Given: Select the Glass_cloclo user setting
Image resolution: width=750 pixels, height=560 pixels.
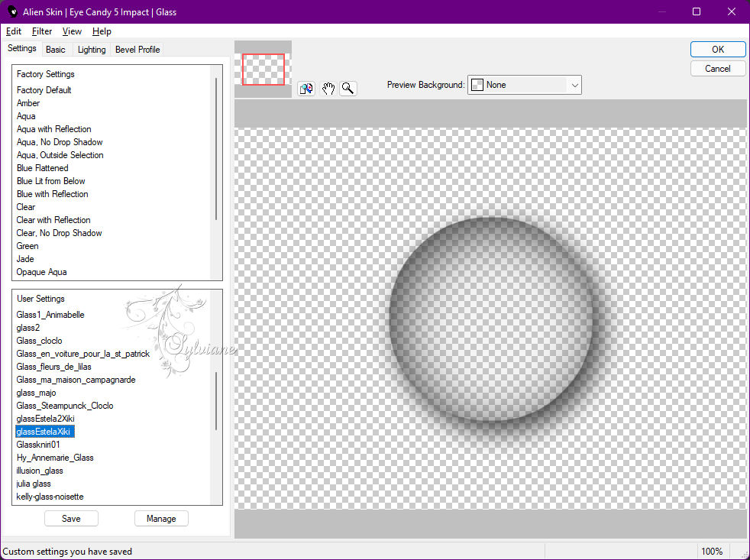Looking at the screenshot, I should (39, 341).
